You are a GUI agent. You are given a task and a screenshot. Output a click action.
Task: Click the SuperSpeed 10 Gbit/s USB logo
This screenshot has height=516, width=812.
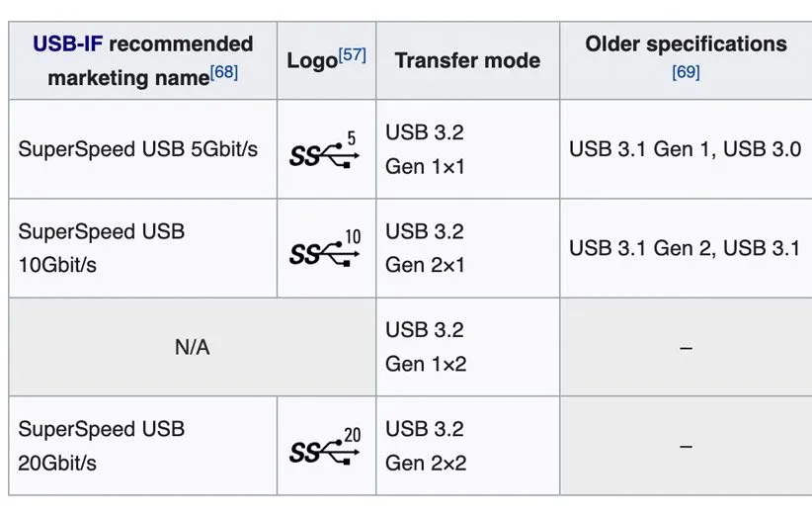pos(325,248)
